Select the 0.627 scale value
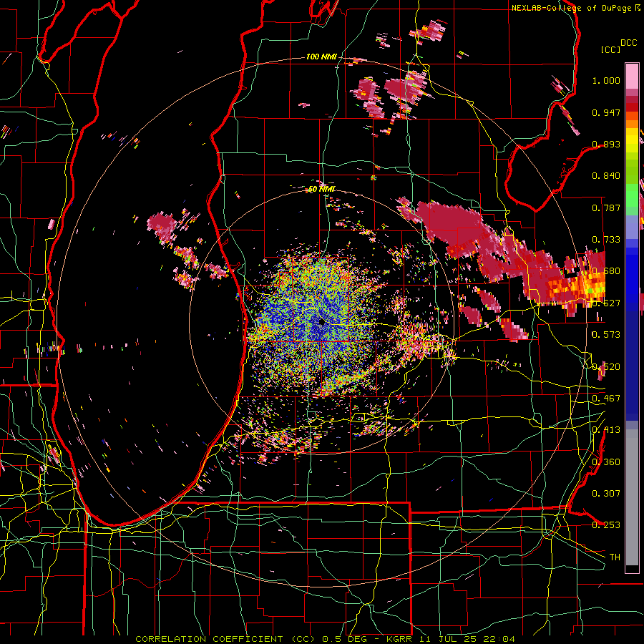644x644 pixels. coord(606,303)
